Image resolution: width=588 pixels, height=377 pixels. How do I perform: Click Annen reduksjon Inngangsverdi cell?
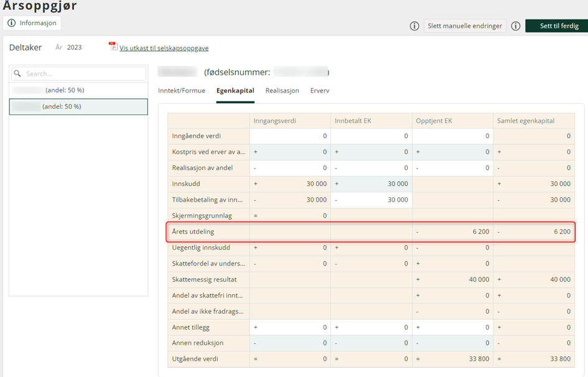point(290,343)
